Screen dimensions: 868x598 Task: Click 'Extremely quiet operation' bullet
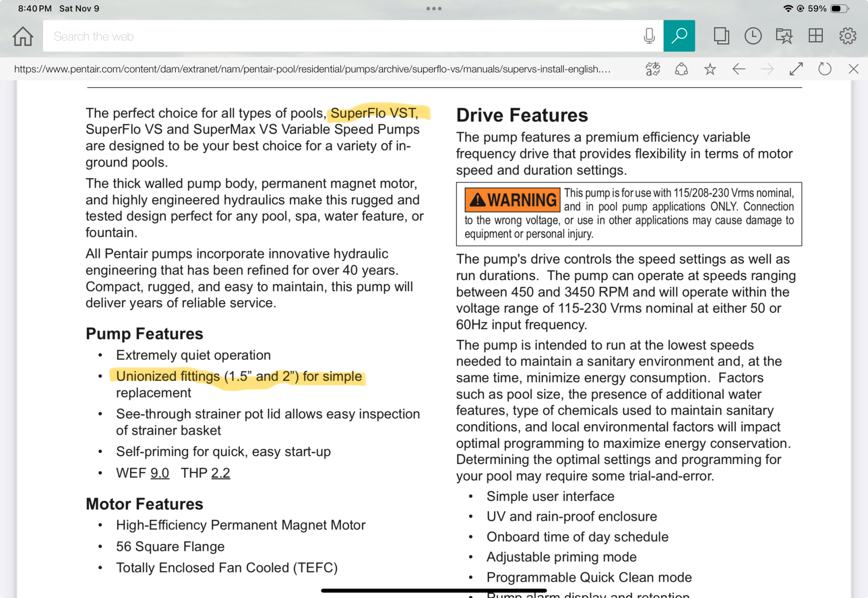coord(193,355)
